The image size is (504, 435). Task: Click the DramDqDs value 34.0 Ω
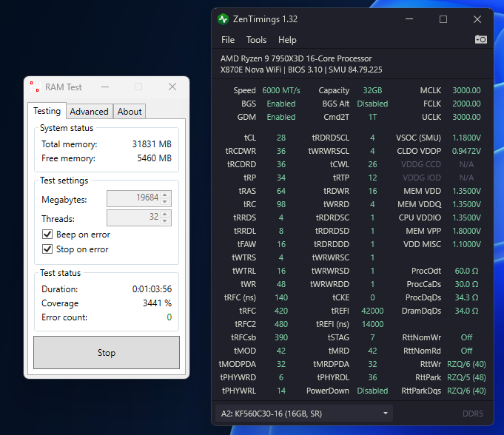click(x=466, y=311)
